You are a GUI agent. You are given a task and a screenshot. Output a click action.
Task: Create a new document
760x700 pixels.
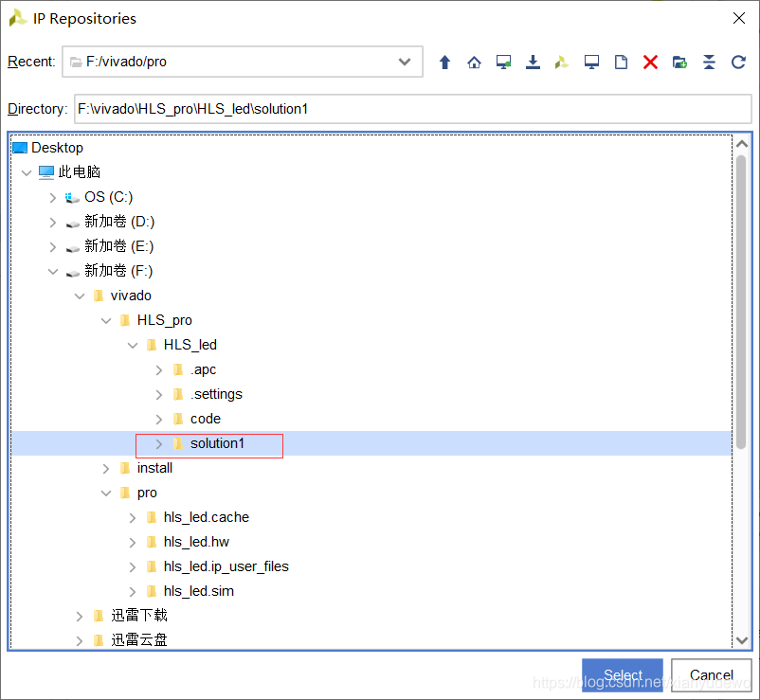620,62
